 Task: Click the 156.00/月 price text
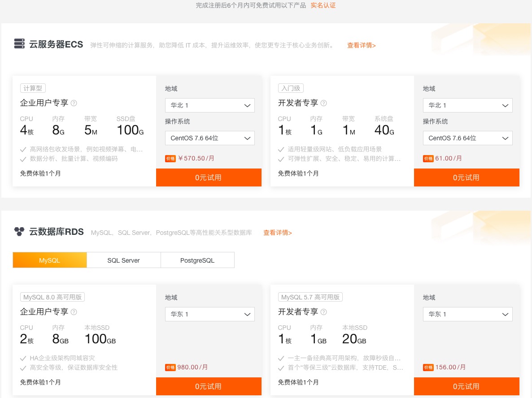[x=450, y=367]
